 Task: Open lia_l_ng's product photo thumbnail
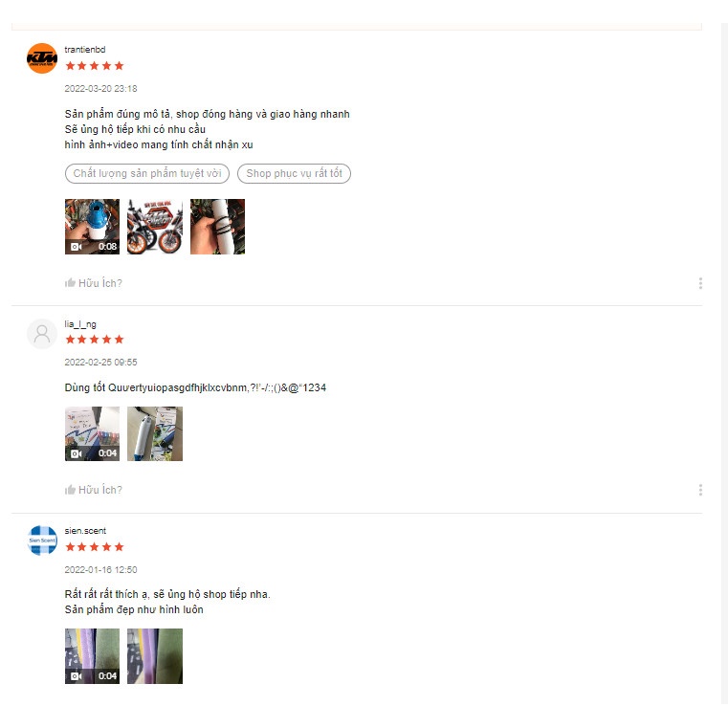click(x=155, y=433)
